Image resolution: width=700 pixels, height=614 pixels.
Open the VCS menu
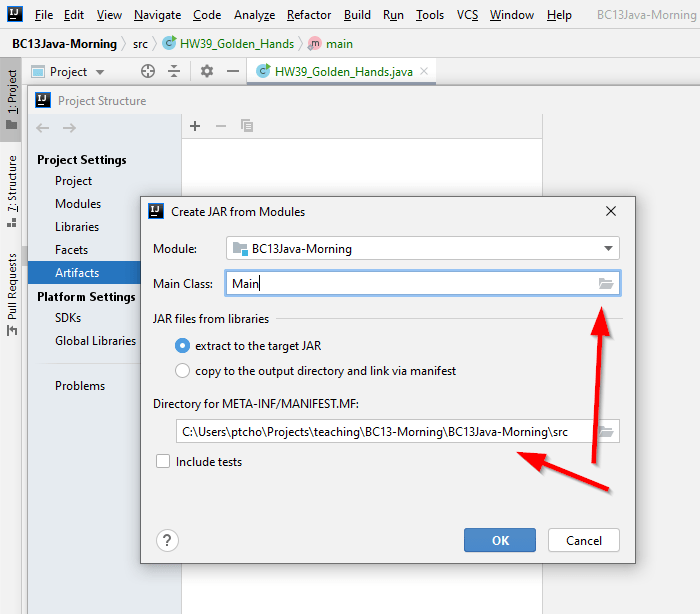pos(467,15)
